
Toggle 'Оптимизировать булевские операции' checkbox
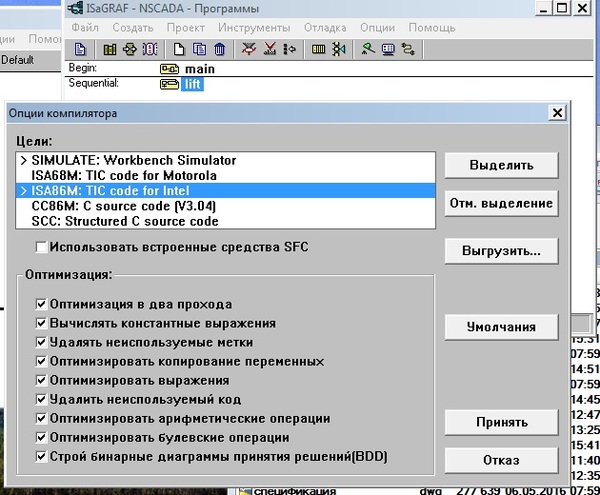(41, 438)
